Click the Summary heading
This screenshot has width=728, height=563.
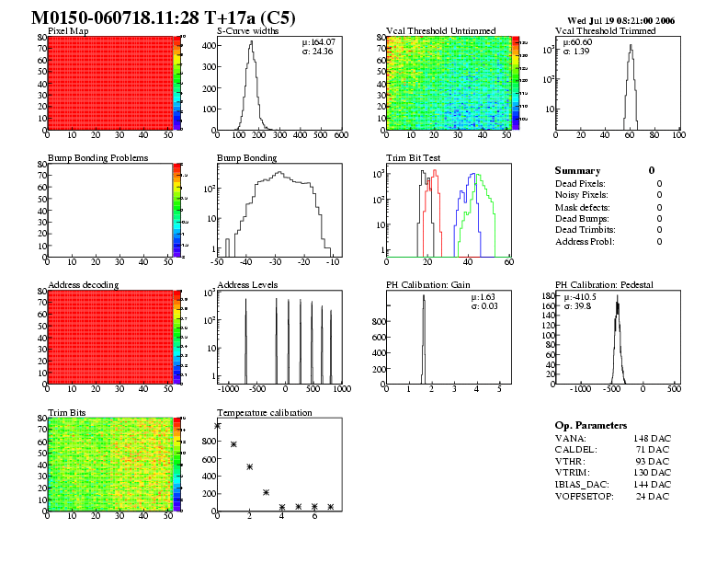577,171
